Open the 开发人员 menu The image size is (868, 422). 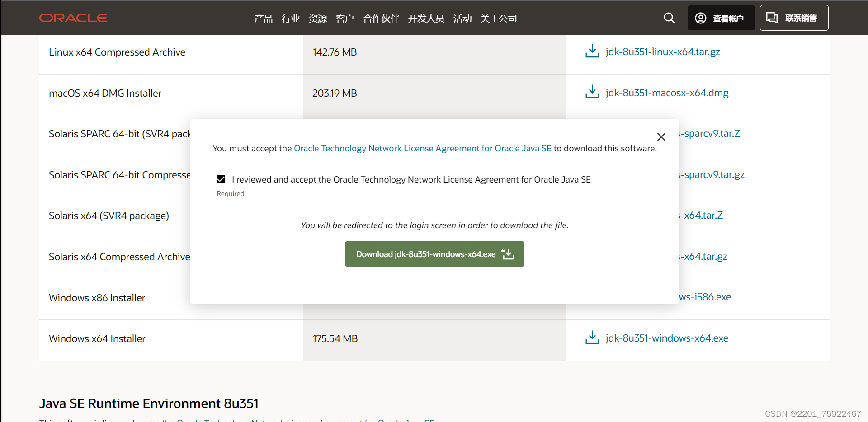tap(426, 19)
